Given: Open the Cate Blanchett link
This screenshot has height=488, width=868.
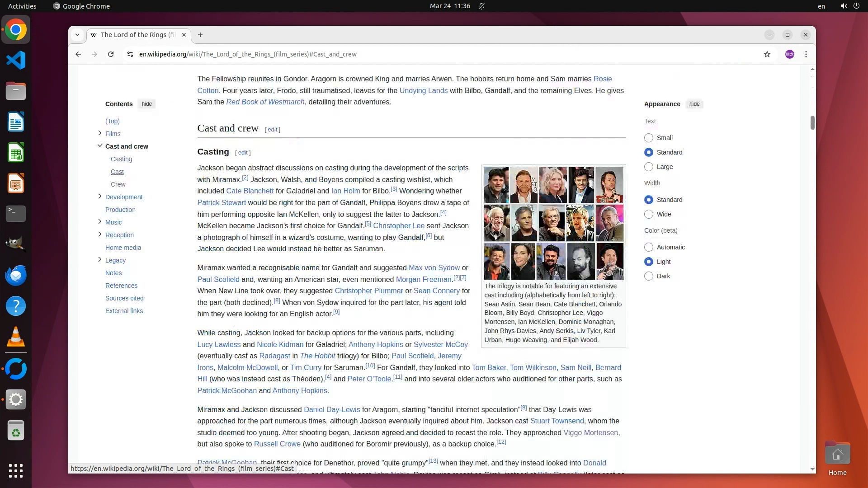Looking at the screenshot, I should point(250,191).
